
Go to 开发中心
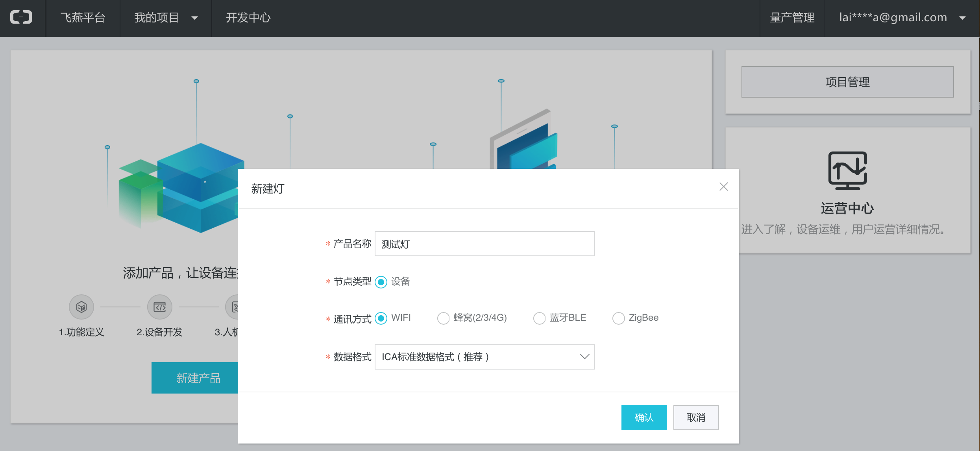[248, 18]
